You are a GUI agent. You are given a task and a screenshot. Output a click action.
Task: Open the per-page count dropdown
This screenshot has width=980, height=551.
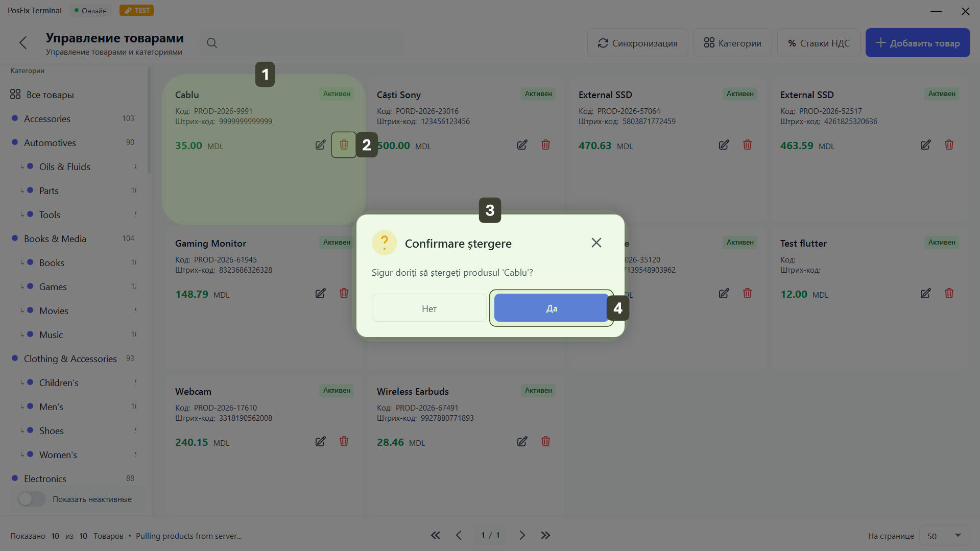click(x=944, y=536)
